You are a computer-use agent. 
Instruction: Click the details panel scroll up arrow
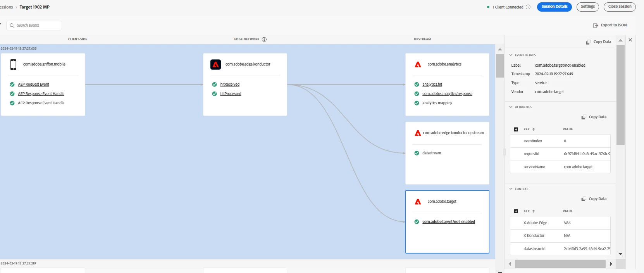[x=620, y=40]
